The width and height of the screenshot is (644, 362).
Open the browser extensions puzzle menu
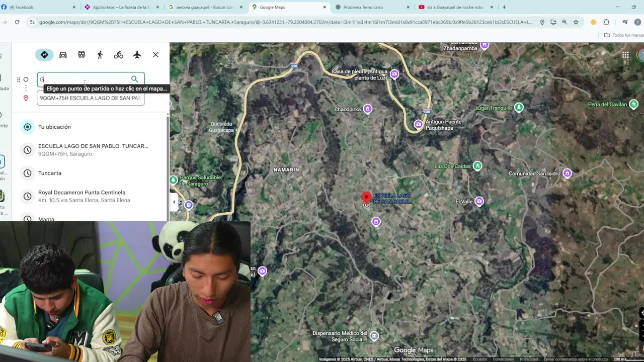[606, 22]
